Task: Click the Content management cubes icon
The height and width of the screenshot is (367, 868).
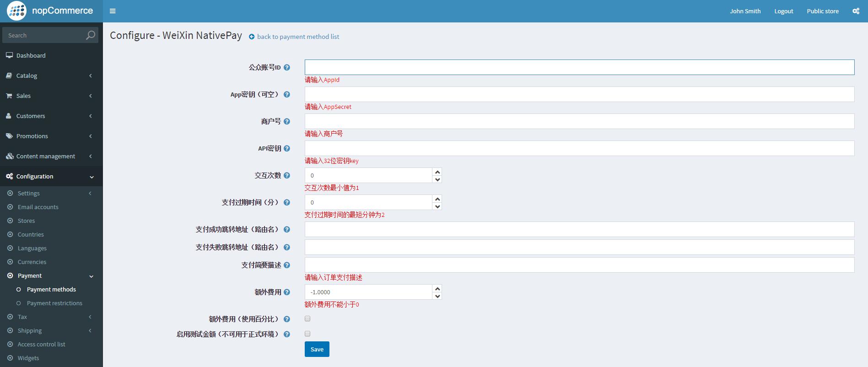Action: (10, 156)
